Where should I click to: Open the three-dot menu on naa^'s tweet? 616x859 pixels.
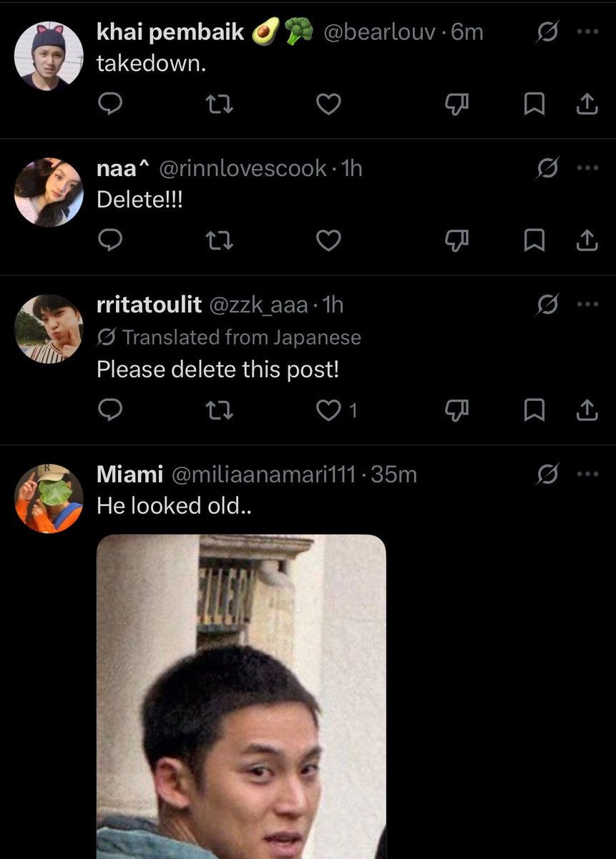click(x=587, y=168)
